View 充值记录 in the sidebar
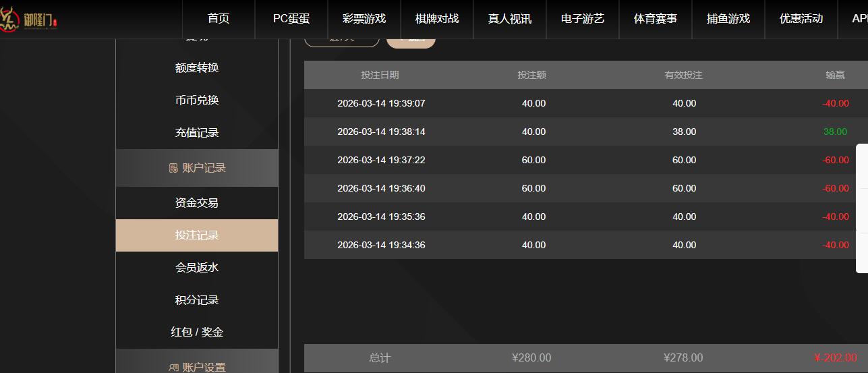868x373 pixels. click(197, 133)
